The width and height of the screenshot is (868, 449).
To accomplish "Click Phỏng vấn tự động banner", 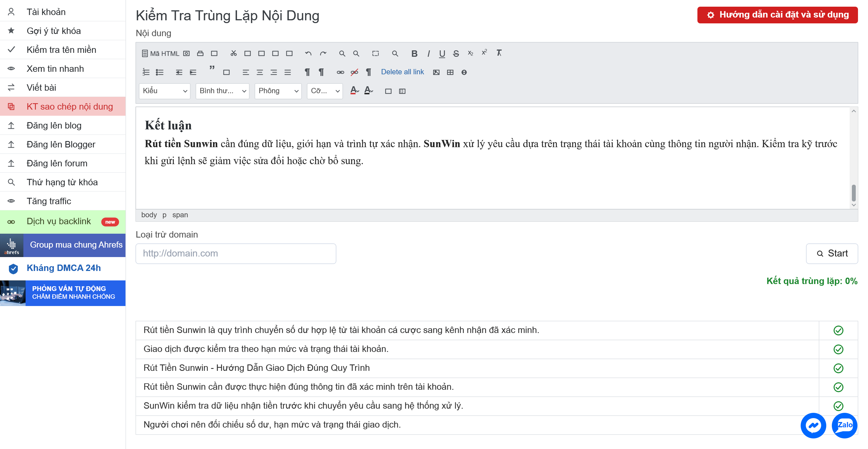I will tap(63, 293).
